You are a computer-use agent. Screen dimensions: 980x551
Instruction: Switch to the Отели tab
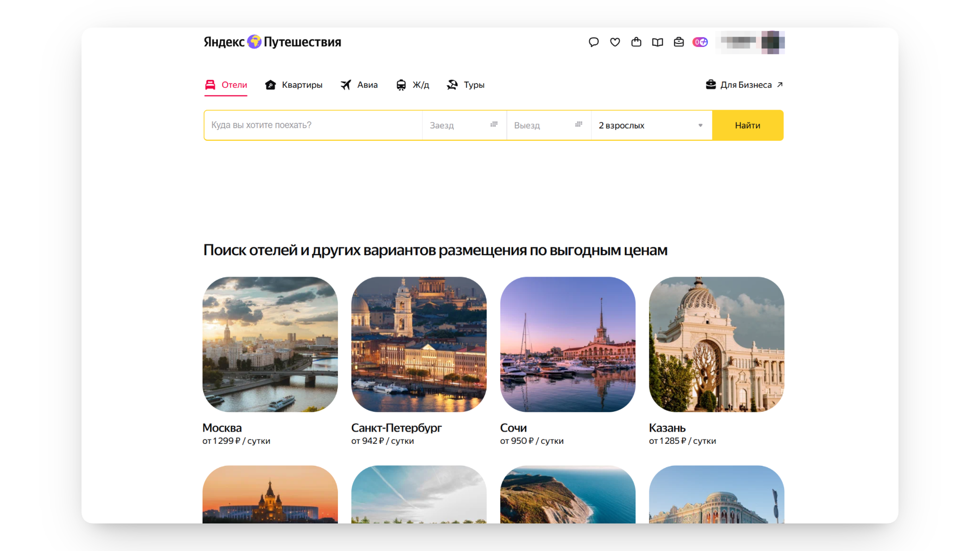pos(226,85)
